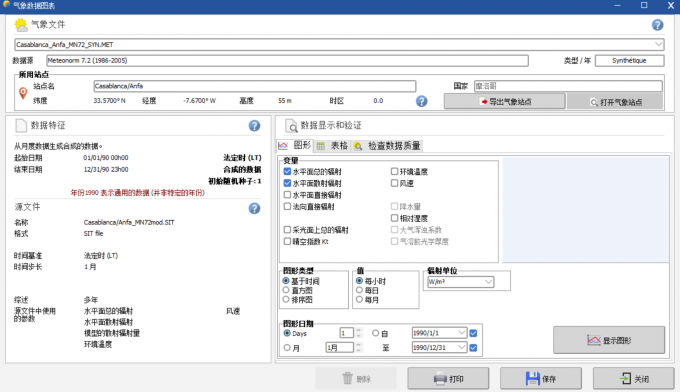
Task: Open help for the 源文件 section
Action: (255, 209)
